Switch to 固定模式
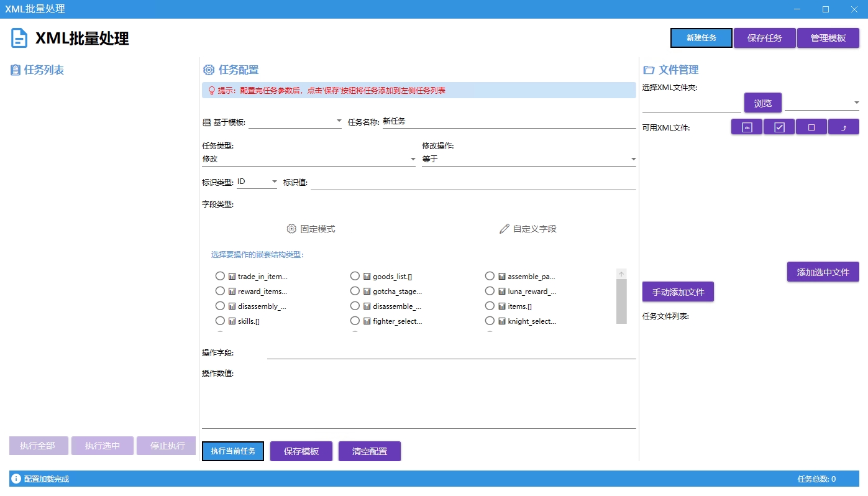The width and height of the screenshot is (868, 496). coord(312,228)
